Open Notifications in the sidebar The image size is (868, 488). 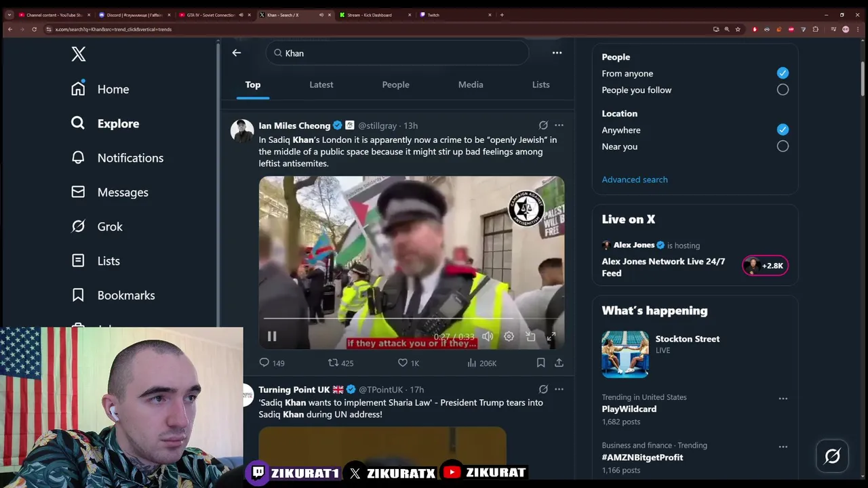click(117, 158)
